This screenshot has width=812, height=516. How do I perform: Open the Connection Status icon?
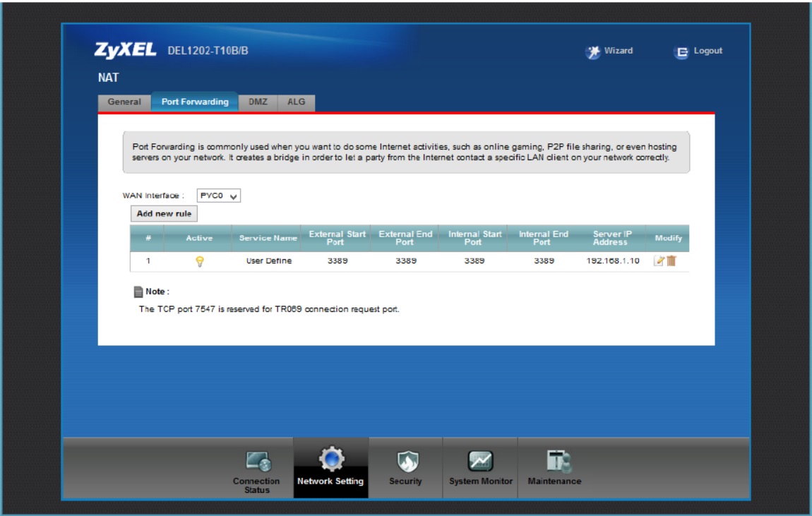click(257, 462)
